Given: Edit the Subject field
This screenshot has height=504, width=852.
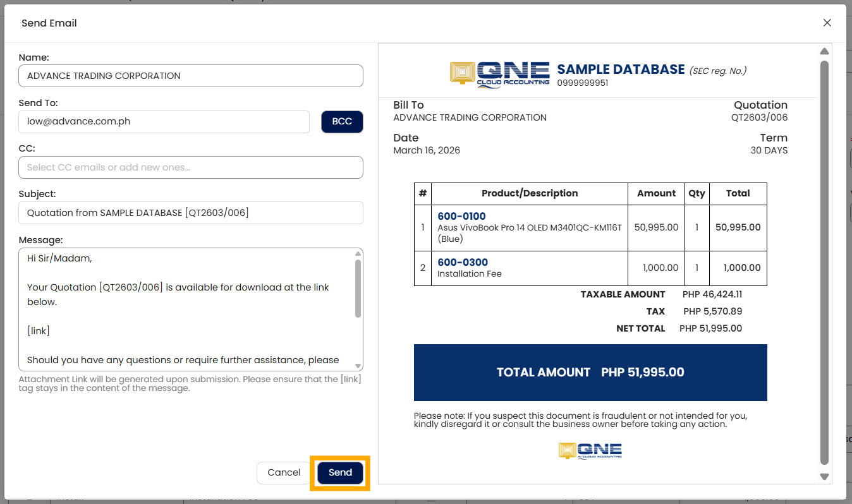Looking at the screenshot, I should (x=191, y=213).
